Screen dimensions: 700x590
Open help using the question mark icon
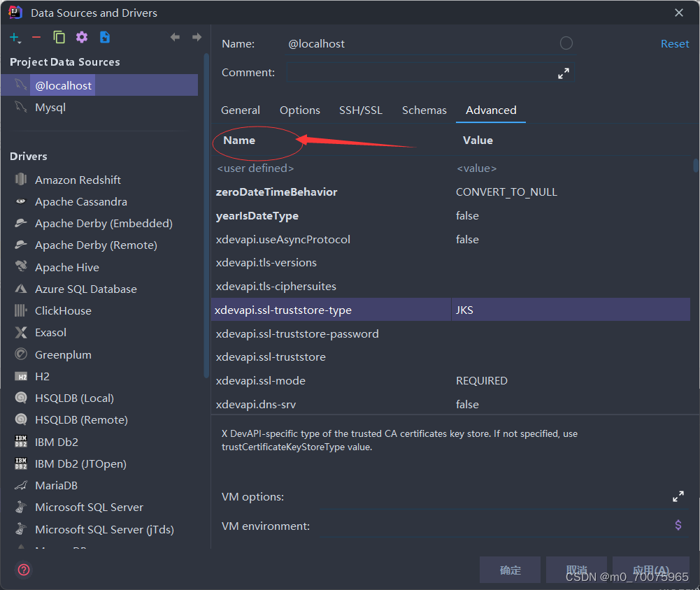[23, 570]
